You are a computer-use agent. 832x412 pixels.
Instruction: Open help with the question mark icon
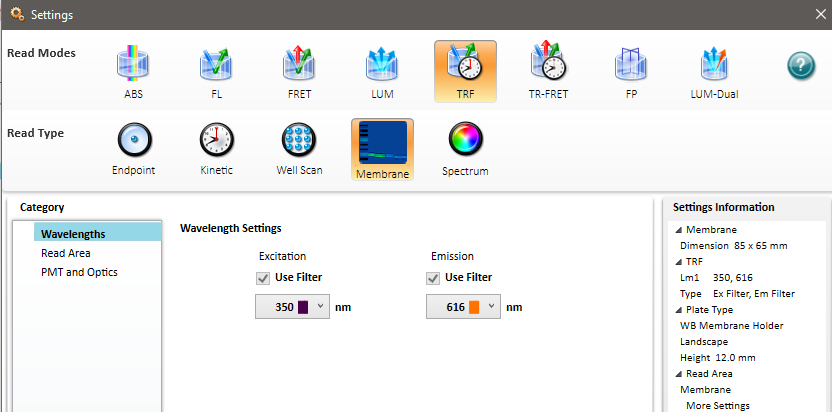pos(801,66)
